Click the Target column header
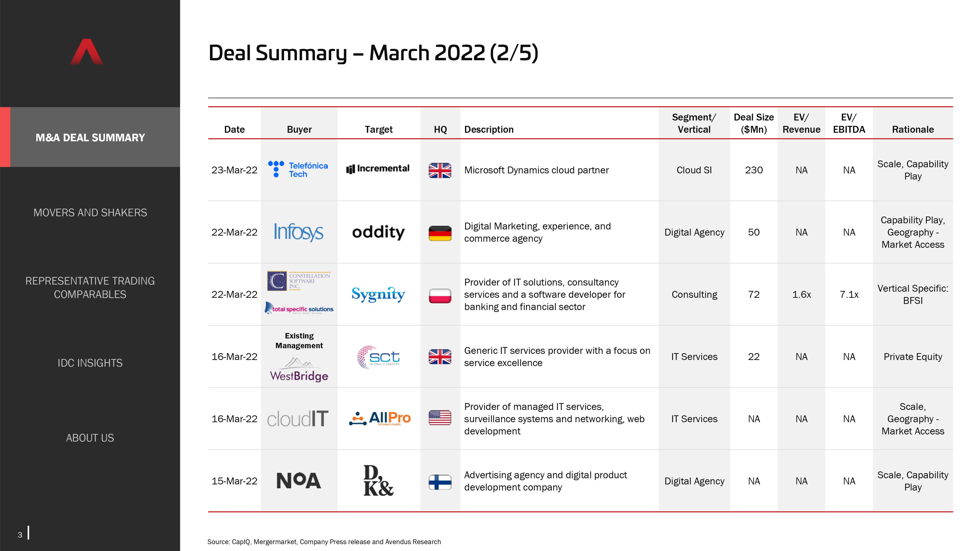 [379, 129]
